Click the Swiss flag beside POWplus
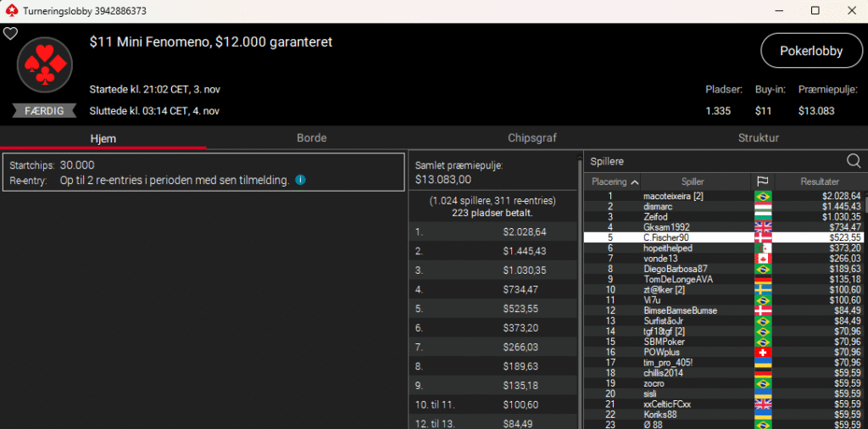 click(762, 352)
